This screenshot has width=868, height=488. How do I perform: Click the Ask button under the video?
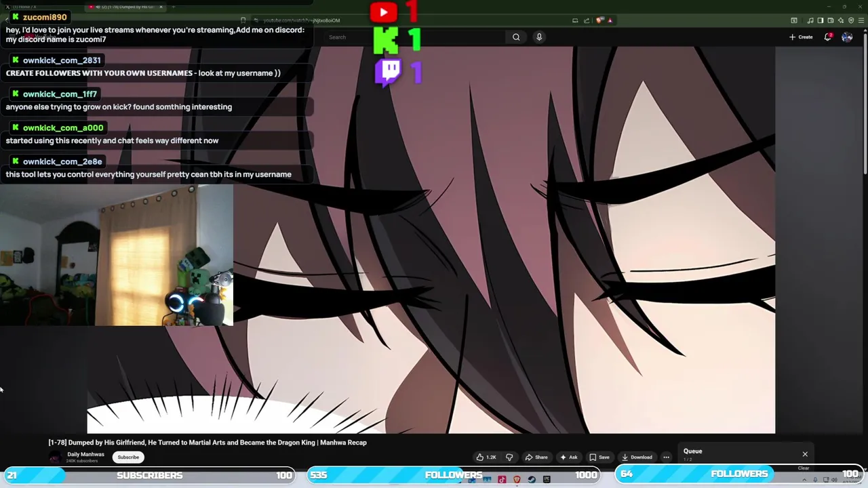(x=568, y=457)
